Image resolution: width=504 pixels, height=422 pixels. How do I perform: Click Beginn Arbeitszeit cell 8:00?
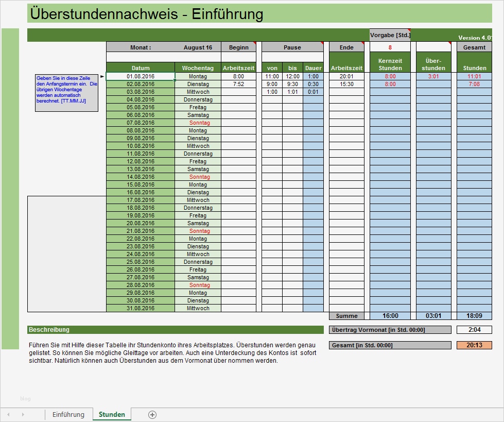point(238,77)
